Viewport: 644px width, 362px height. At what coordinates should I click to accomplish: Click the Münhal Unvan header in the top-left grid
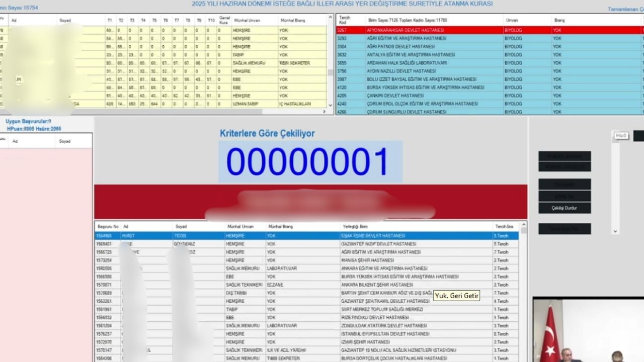[x=247, y=21]
